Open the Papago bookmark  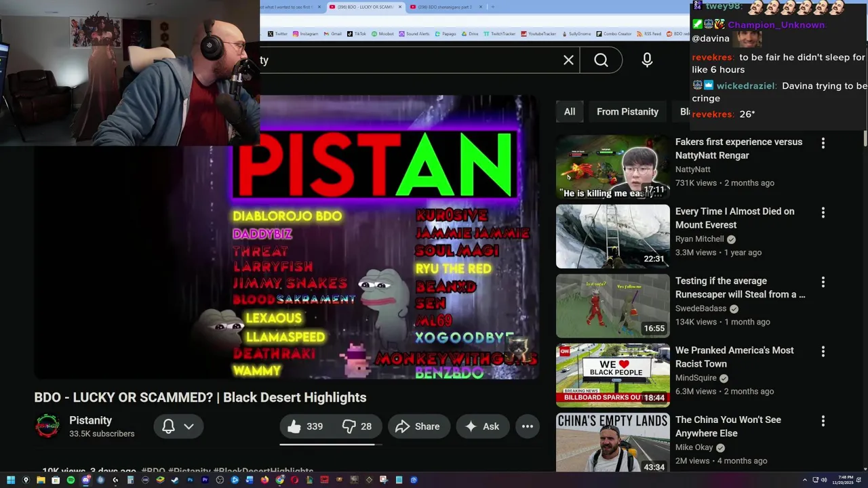point(446,33)
